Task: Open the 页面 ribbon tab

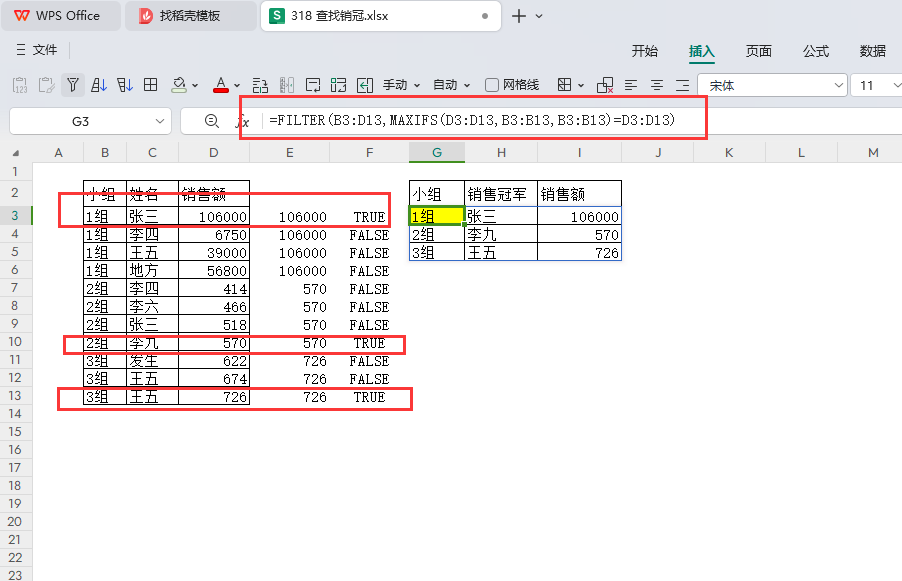Action: click(x=758, y=51)
